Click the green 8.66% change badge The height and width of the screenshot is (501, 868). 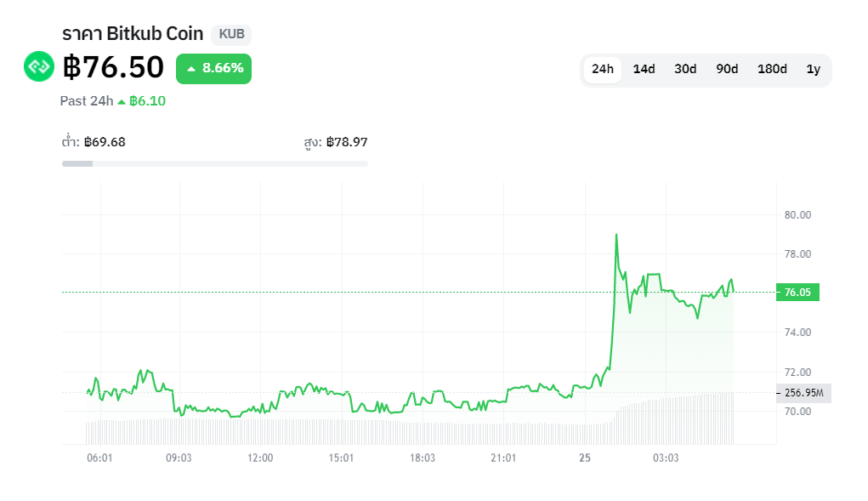point(213,69)
